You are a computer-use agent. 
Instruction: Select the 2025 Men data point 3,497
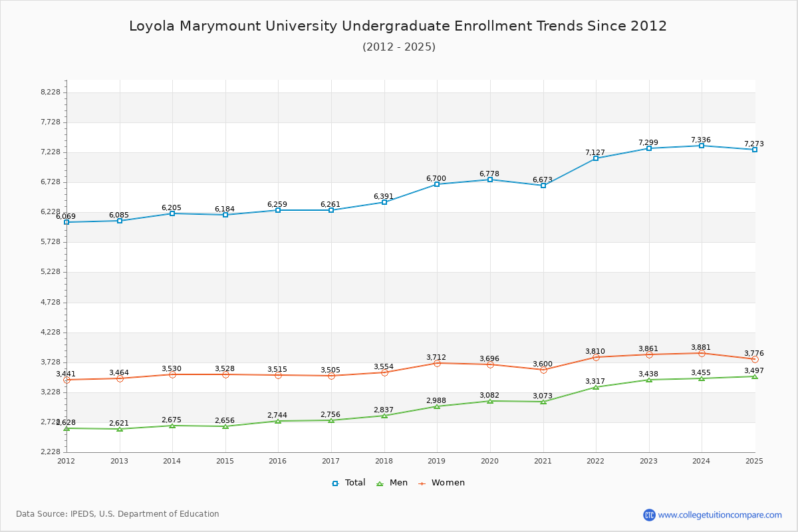(x=755, y=376)
